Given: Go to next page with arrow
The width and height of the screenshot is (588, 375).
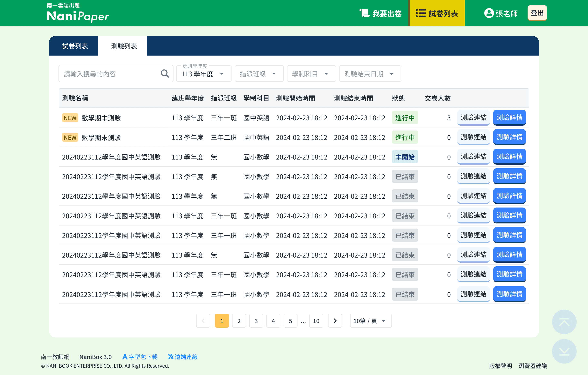Looking at the screenshot, I should click(335, 320).
